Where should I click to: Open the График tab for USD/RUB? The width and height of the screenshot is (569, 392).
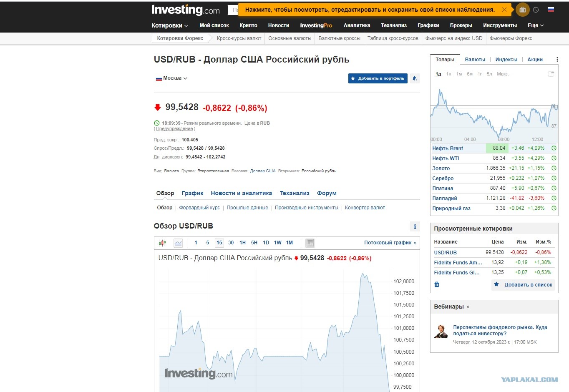[193, 193]
